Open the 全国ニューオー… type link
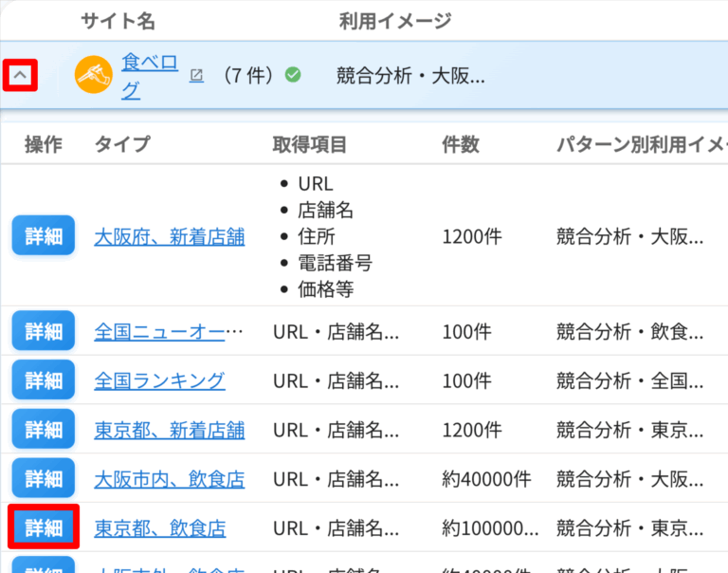This screenshot has width=728, height=573. [169, 332]
